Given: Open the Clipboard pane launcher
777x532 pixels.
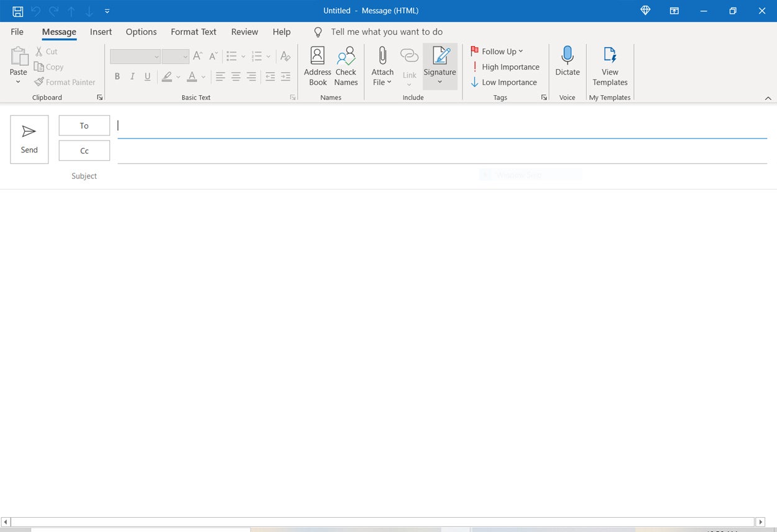Looking at the screenshot, I should pos(99,98).
